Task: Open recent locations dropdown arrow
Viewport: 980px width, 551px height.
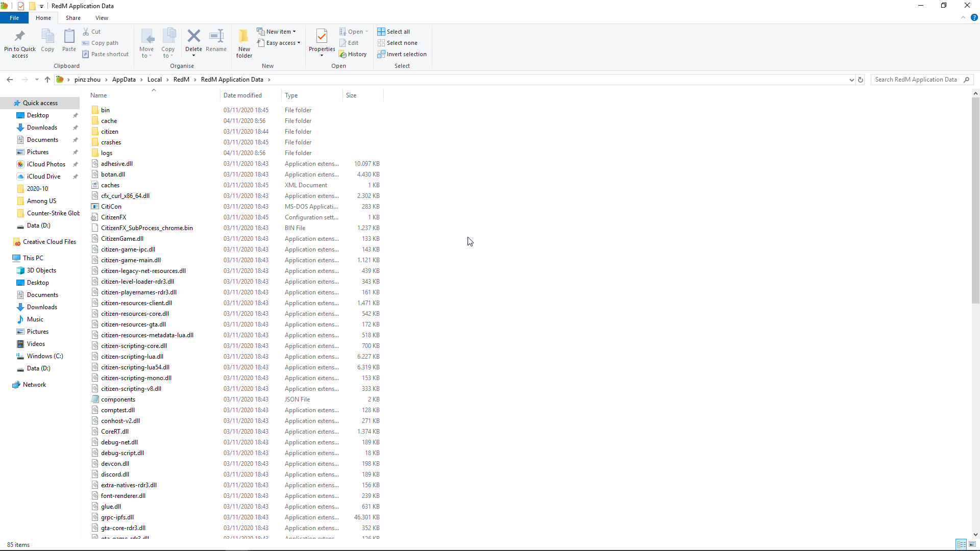Action: pos(37,80)
